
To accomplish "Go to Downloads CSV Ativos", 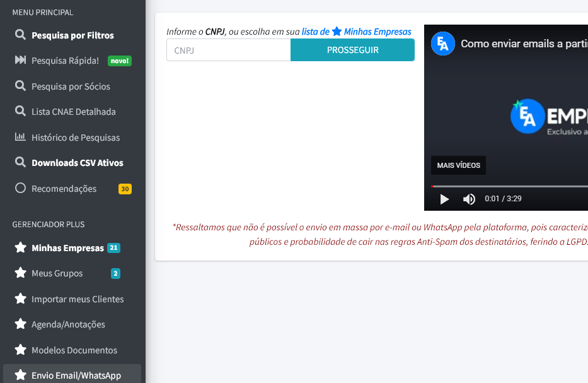I will (78, 163).
